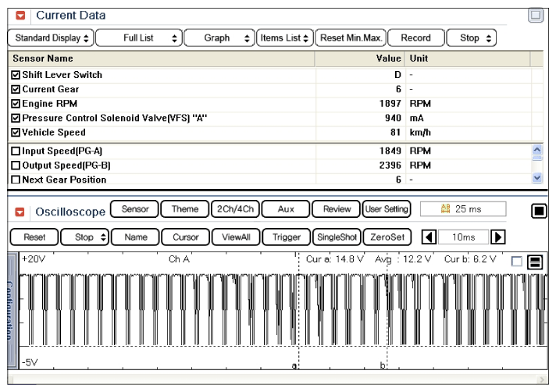Click the Ch A channel label
Image resolution: width=556 pixels, height=392 pixels.
tap(179, 259)
